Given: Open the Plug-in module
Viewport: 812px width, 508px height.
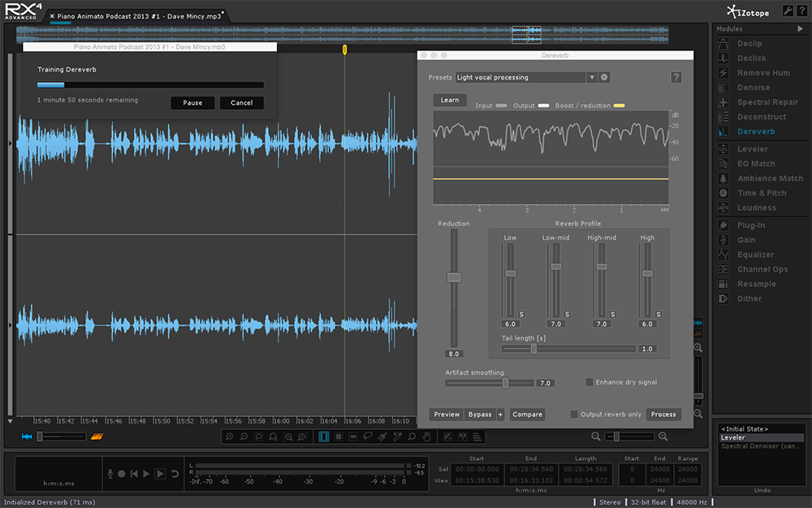Looking at the screenshot, I should point(751,225).
